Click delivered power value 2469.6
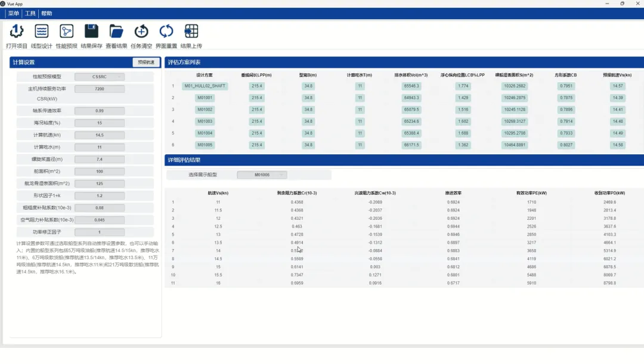 click(x=609, y=203)
